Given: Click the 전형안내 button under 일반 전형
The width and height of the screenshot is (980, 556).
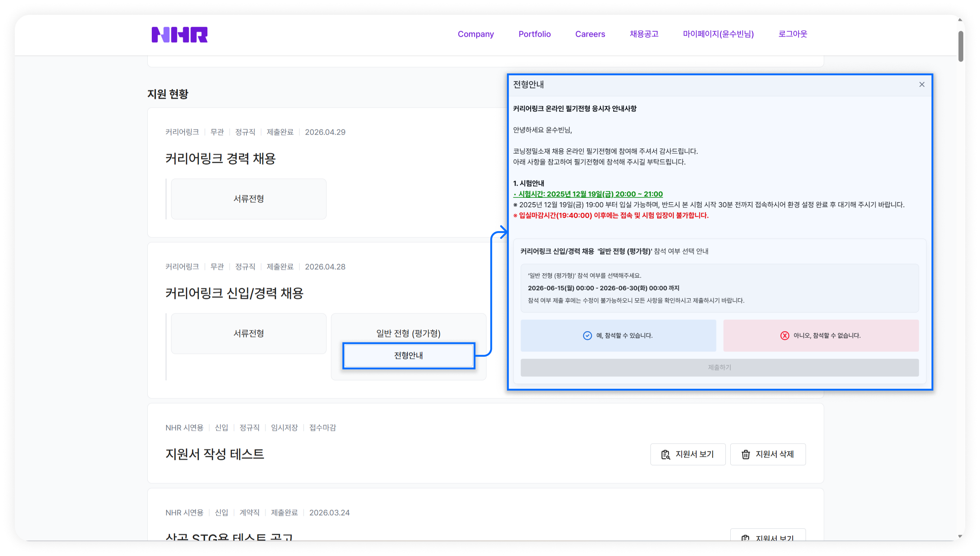Looking at the screenshot, I should click(x=409, y=355).
